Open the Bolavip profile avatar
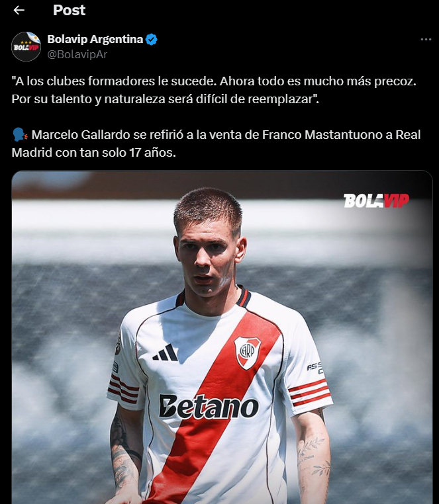Image resolution: width=439 pixels, height=504 pixels. click(26, 46)
